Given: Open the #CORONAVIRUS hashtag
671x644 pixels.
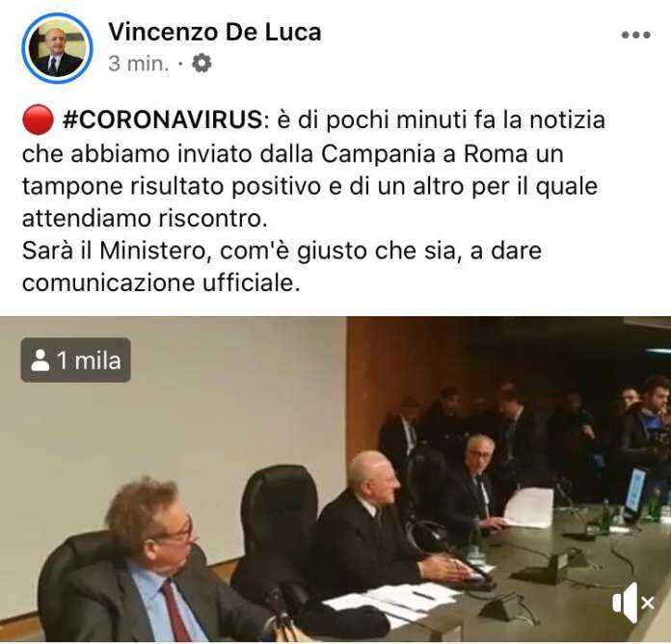Looking at the screenshot, I should [x=162, y=120].
